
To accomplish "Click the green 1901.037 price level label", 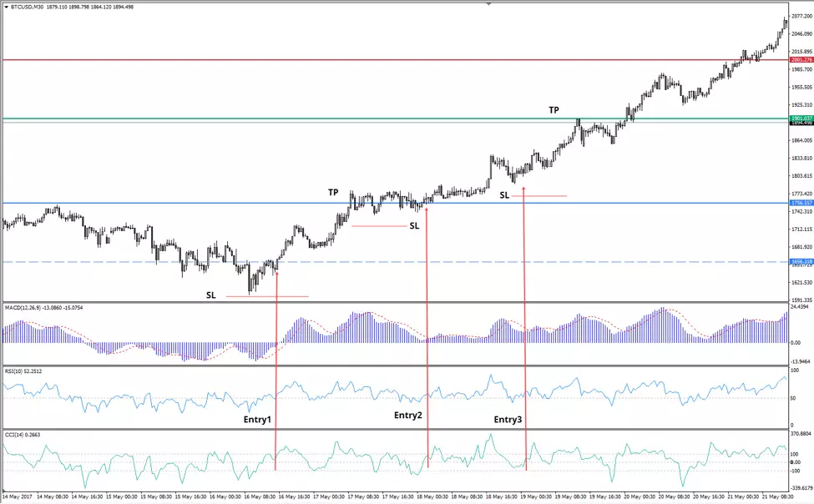I will tap(801, 118).
